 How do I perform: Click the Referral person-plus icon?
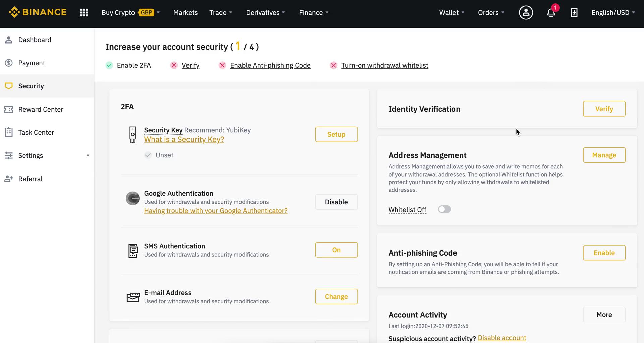pos(9,179)
